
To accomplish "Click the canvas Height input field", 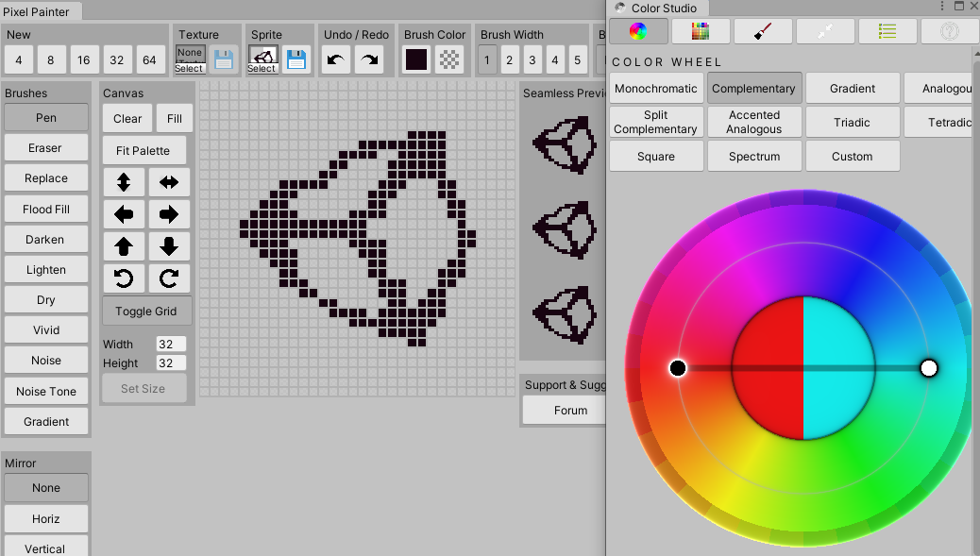I will [171, 363].
